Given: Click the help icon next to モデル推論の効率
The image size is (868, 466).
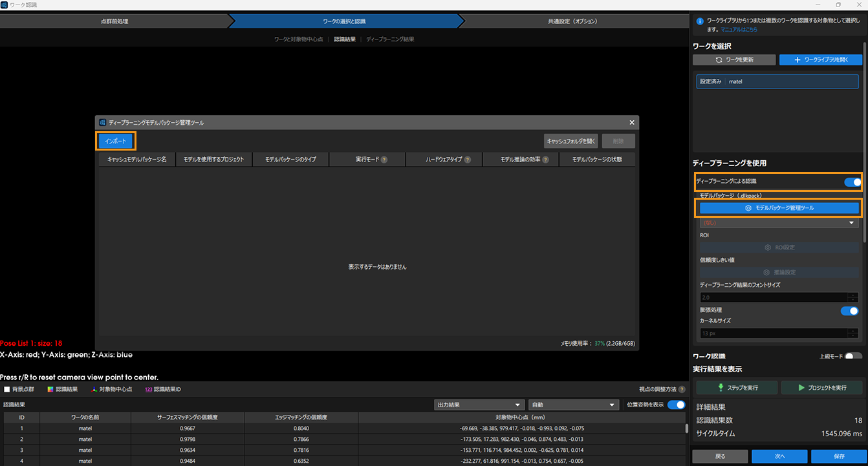Looking at the screenshot, I should 546,160.
